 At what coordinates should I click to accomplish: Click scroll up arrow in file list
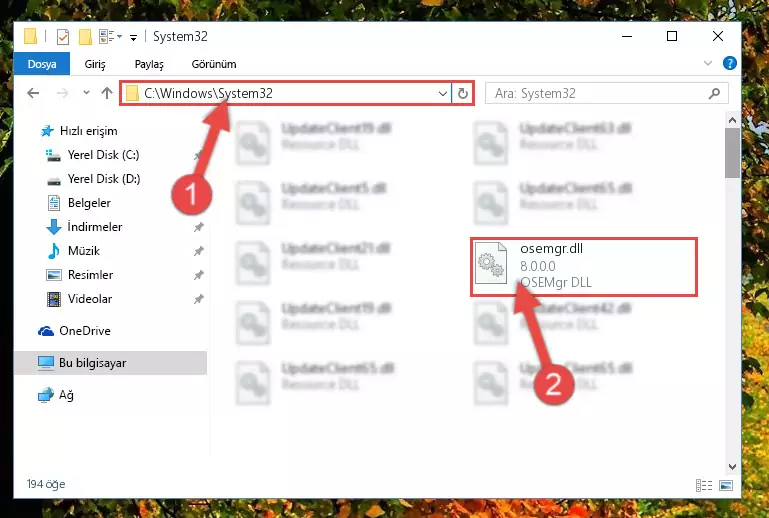tap(732, 120)
